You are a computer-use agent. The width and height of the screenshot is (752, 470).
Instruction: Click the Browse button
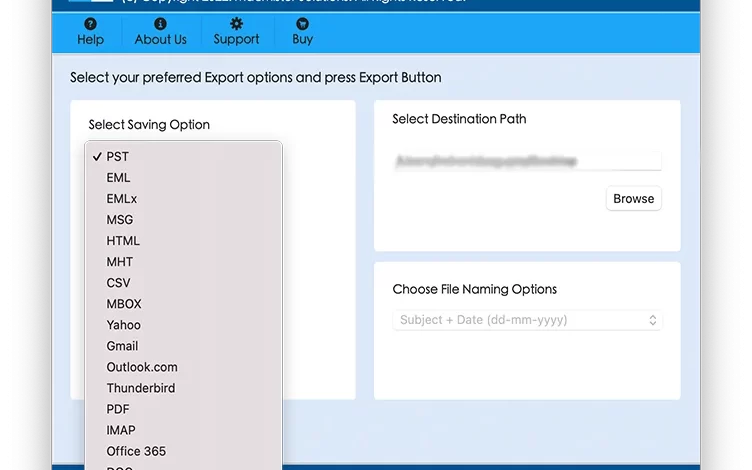pos(634,199)
